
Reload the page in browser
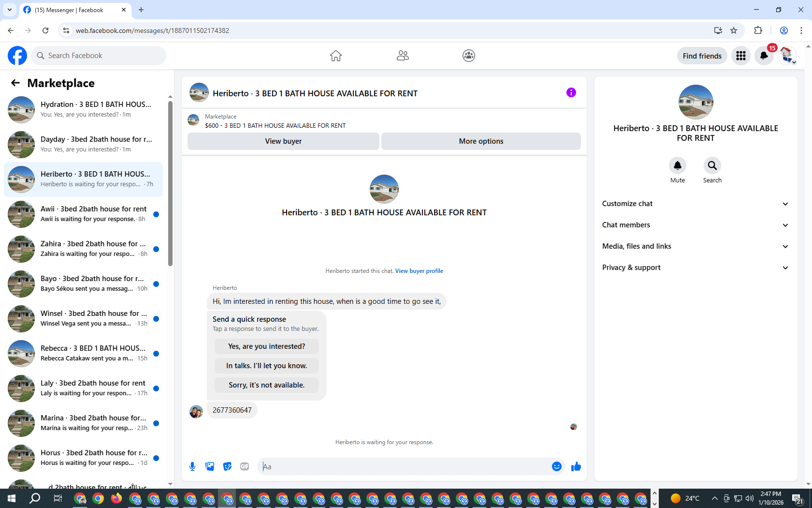point(45,30)
